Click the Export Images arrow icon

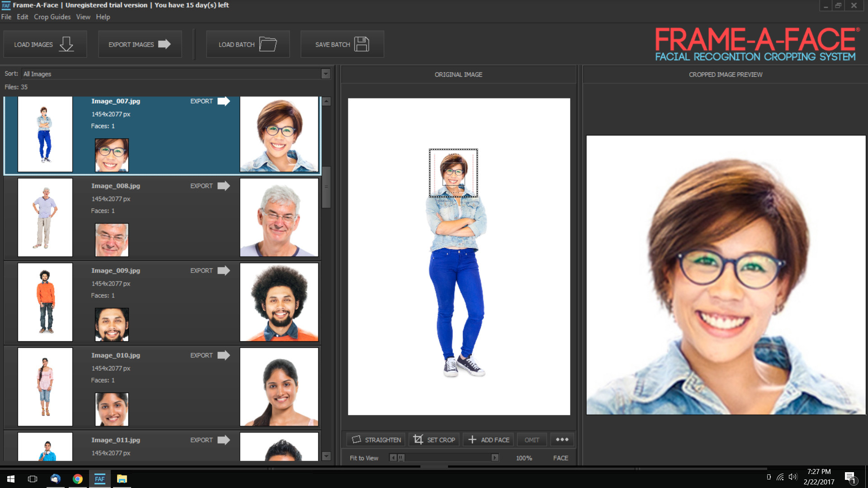pyautogui.click(x=165, y=44)
